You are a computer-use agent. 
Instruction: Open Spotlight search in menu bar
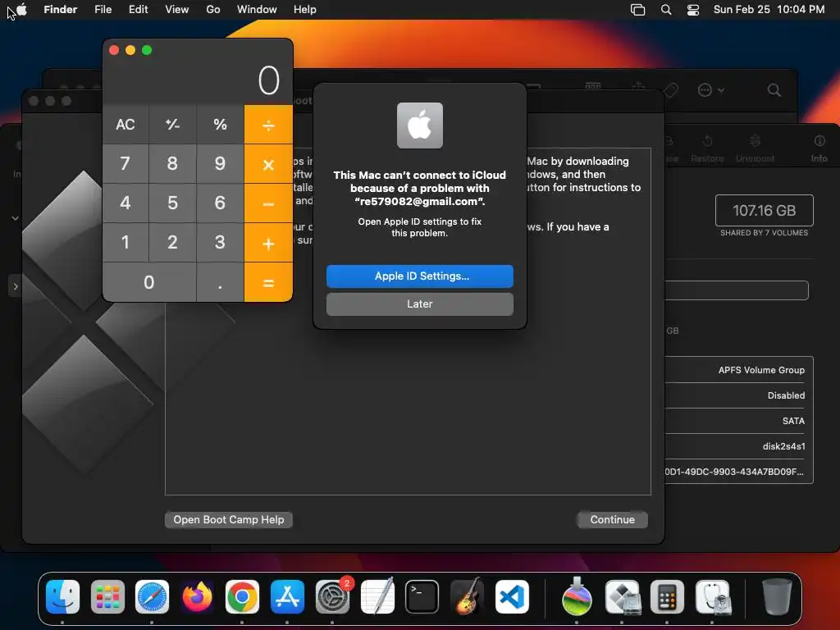pos(666,10)
